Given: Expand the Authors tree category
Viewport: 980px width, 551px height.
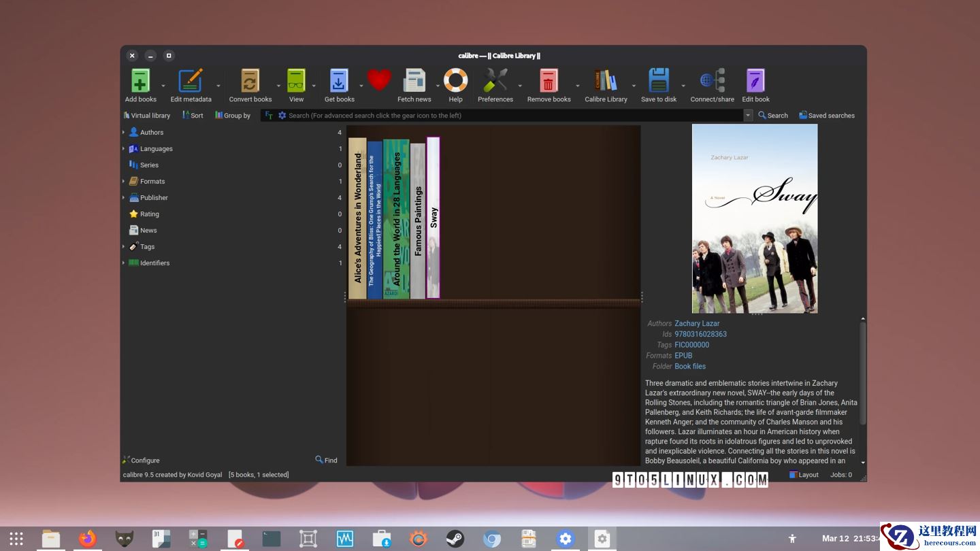Looking at the screenshot, I should [124, 133].
